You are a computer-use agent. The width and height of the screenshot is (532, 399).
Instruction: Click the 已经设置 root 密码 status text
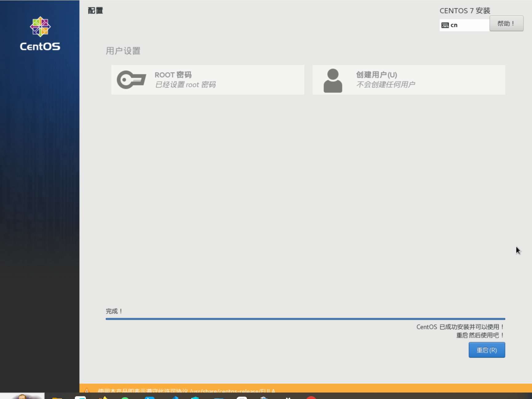(185, 85)
